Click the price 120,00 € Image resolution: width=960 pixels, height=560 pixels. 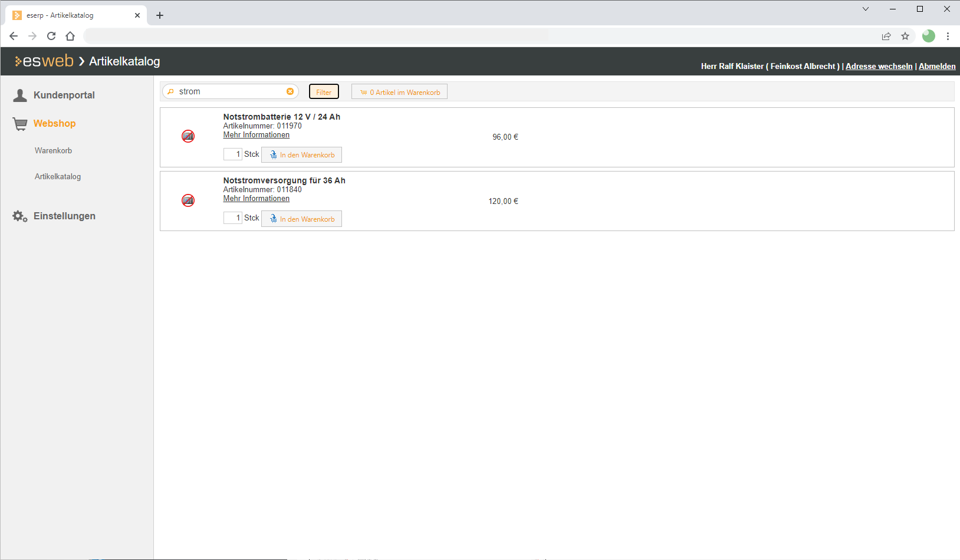pyautogui.click(x=504, y=202)
